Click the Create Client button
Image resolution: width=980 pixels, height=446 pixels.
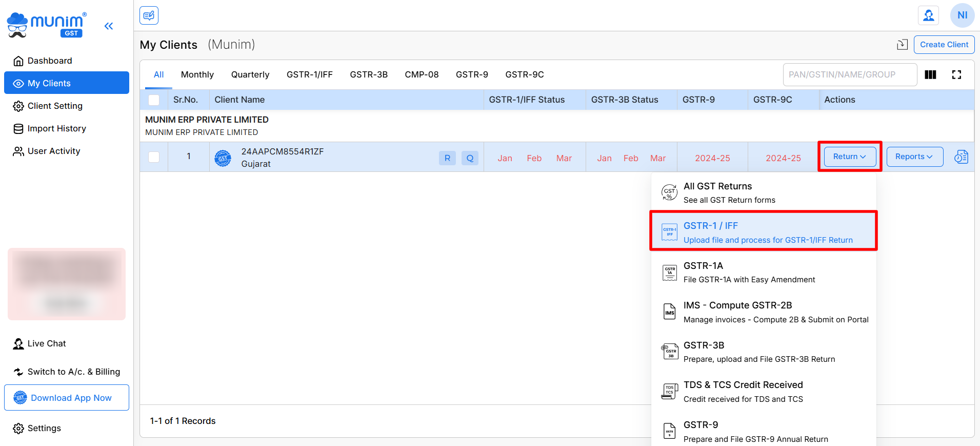point(944,45)
